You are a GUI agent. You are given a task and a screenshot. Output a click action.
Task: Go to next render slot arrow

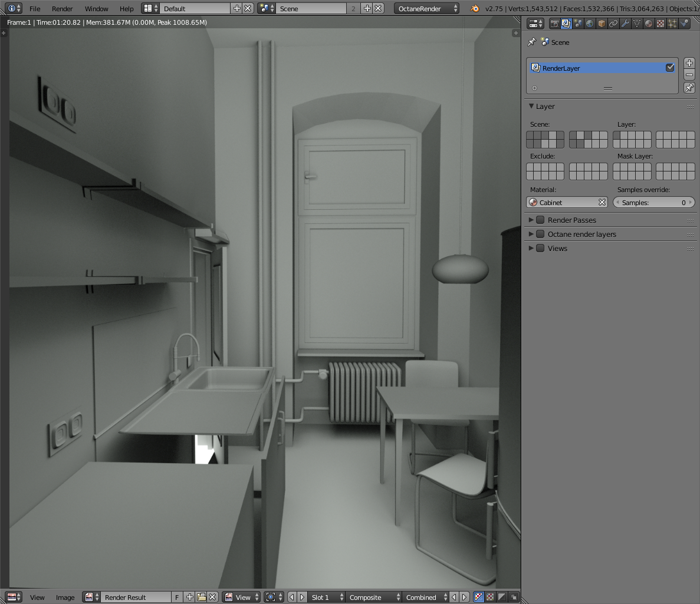(302, 597)
